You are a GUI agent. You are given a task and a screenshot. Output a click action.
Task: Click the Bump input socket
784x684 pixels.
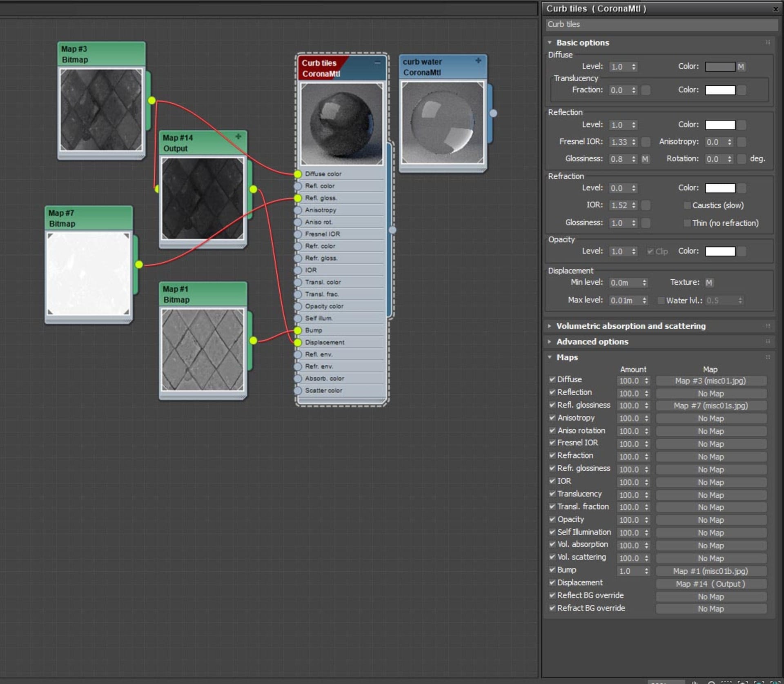(298, 330)
